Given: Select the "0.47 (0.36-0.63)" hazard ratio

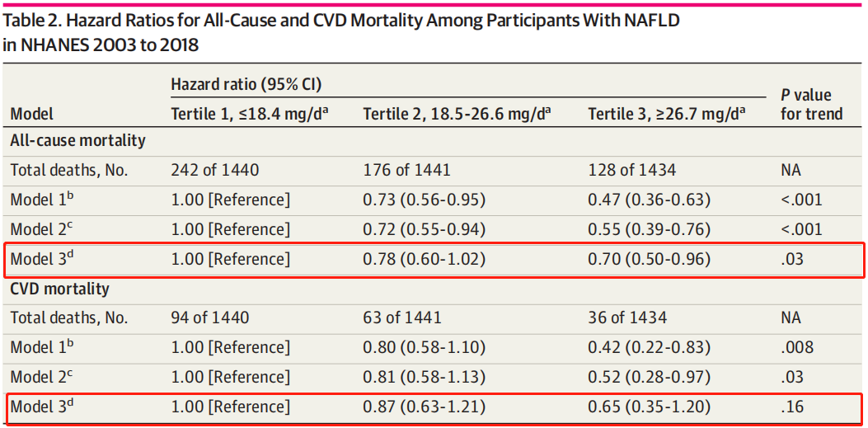Looking at the screenshot, I should (x=649, y=200).
